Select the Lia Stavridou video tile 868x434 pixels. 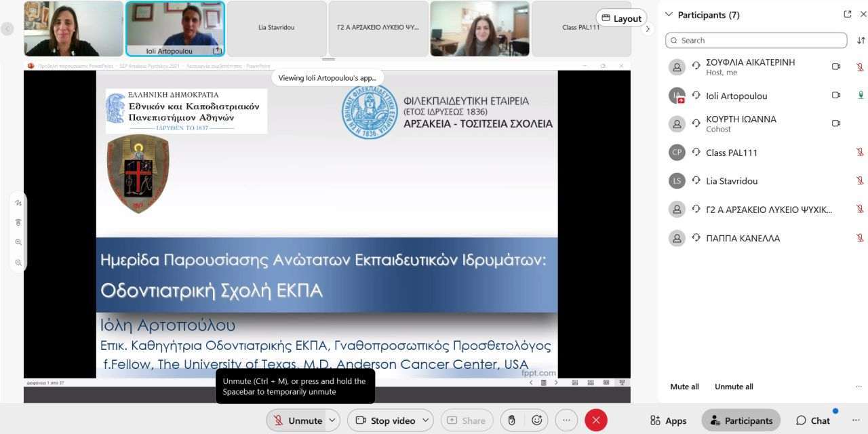coord(277,28)
